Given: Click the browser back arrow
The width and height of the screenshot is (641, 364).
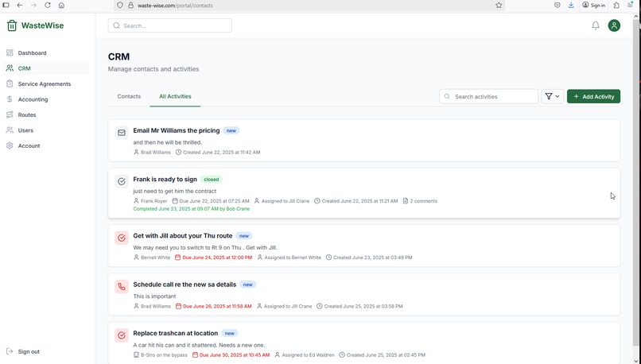Looking at the screenshot, I should (x=20, y=6).
